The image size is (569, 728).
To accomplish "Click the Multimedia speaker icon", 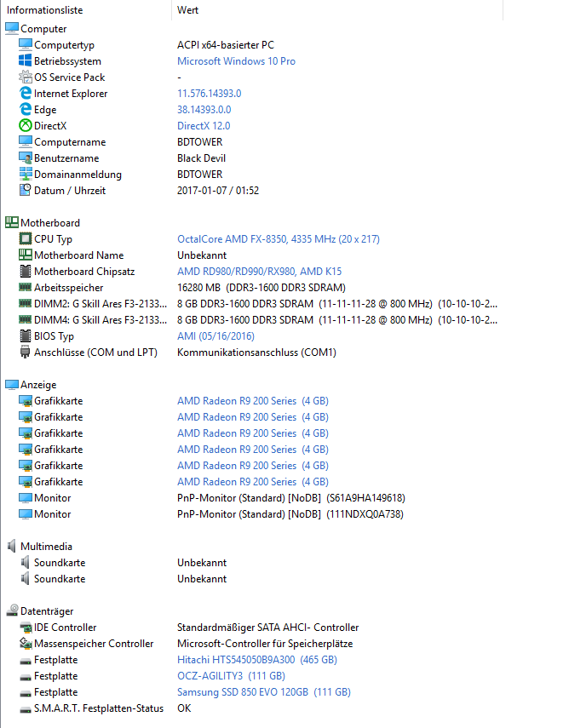I will click(12, 546).
